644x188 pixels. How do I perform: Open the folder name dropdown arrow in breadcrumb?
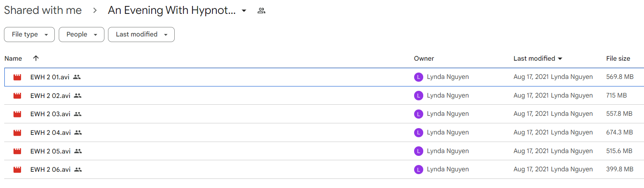pyautogui.click(x=244, y=11)
